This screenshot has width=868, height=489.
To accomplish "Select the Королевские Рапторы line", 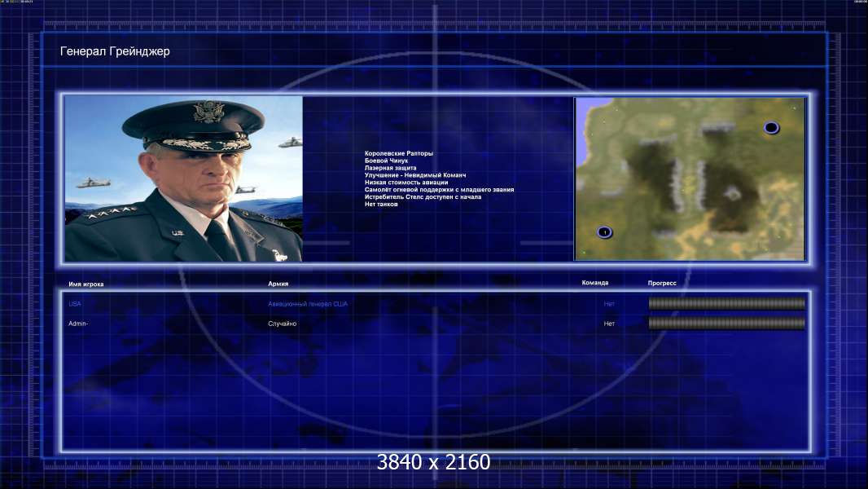I will (398, 153).
